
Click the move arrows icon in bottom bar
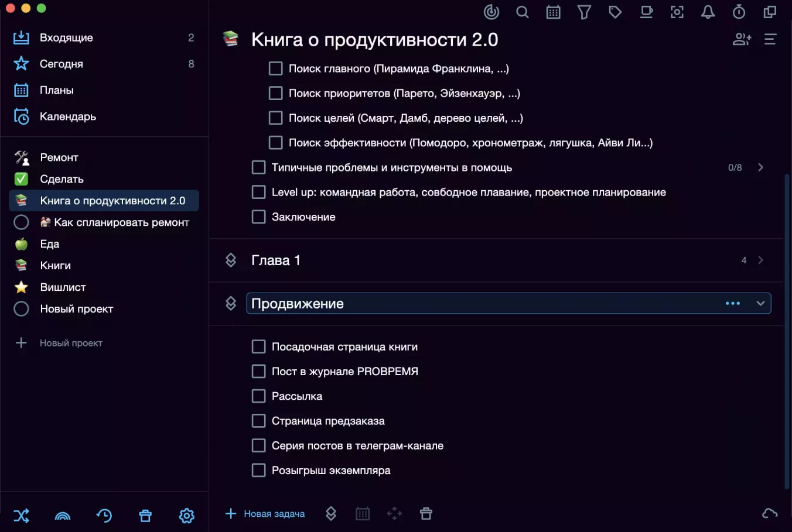click(x=394, y=514)
